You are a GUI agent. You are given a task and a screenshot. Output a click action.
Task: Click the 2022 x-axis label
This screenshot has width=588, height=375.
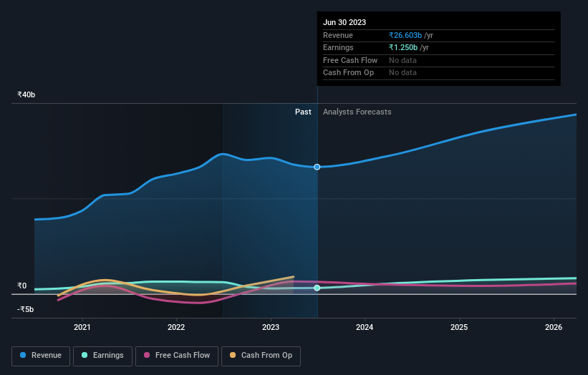pyautogui.click(x=176, y=328)
